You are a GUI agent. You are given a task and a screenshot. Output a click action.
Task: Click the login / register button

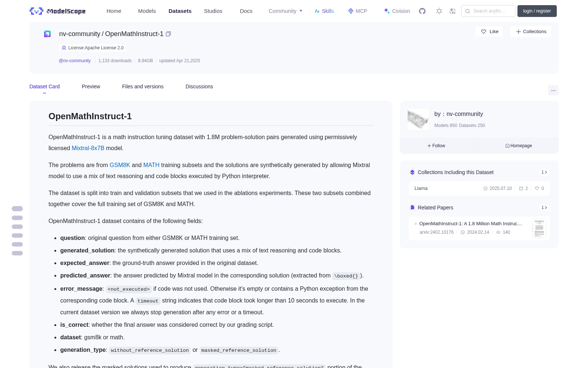tap(537, 11)
